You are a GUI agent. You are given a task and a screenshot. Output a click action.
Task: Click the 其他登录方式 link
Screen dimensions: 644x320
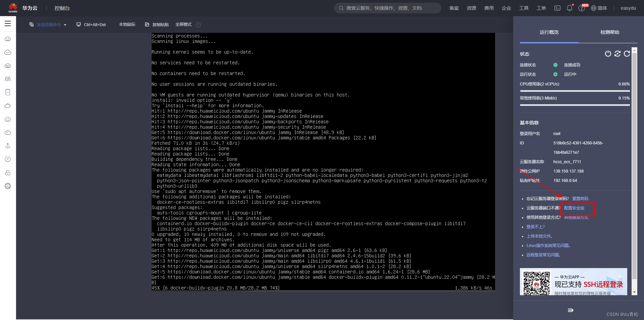click(x=576, y=217)
